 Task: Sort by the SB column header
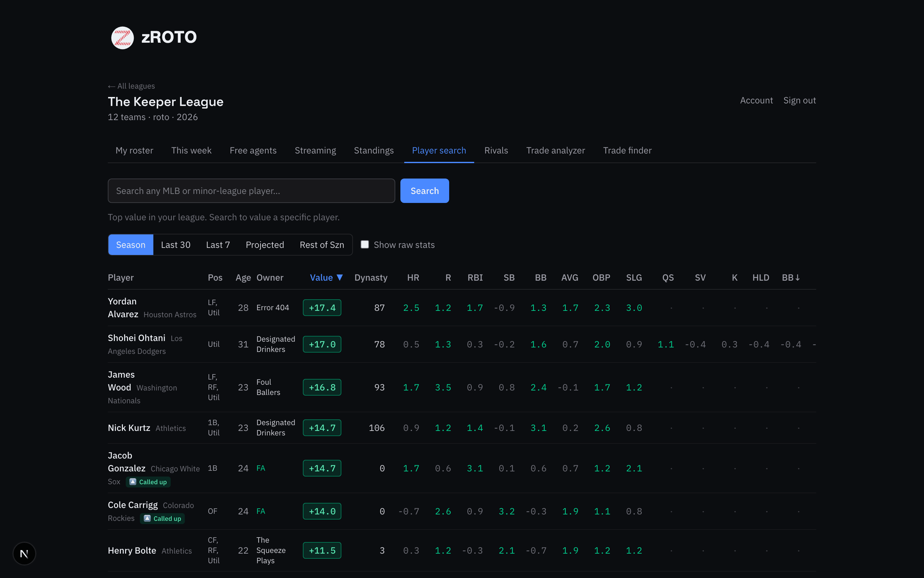click(x=509, y=277)
